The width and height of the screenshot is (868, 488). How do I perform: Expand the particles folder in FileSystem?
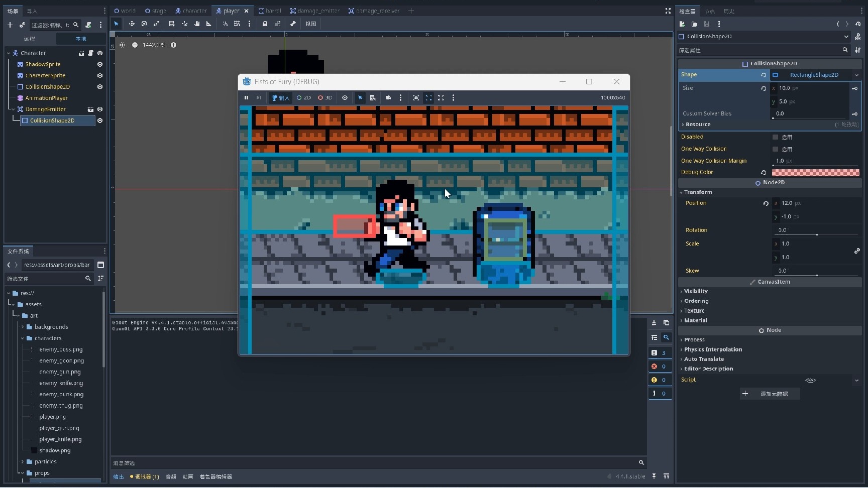(x=23, y=462)
